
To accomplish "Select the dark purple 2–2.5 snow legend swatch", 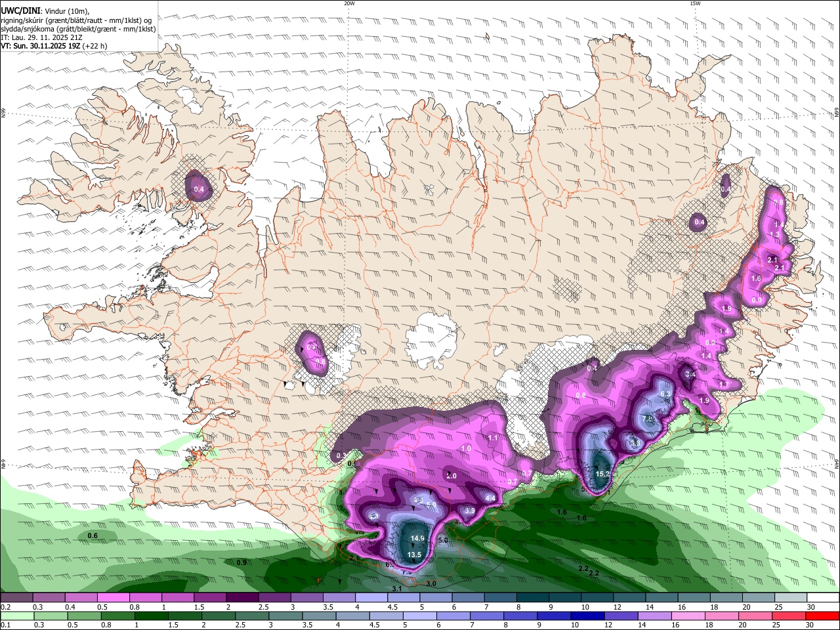I will click(x=242, y=598).
